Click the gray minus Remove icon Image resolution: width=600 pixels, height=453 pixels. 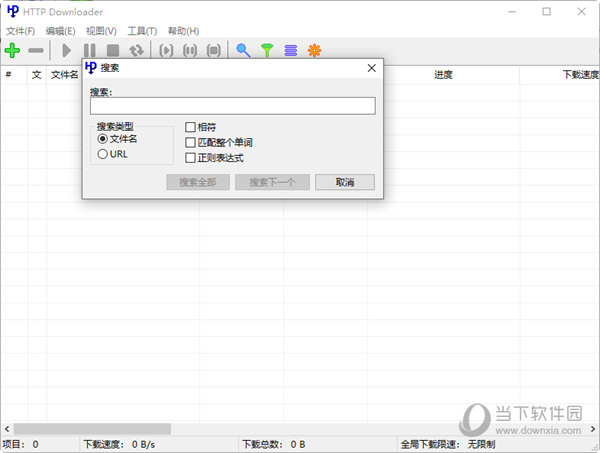click(36, 51)
